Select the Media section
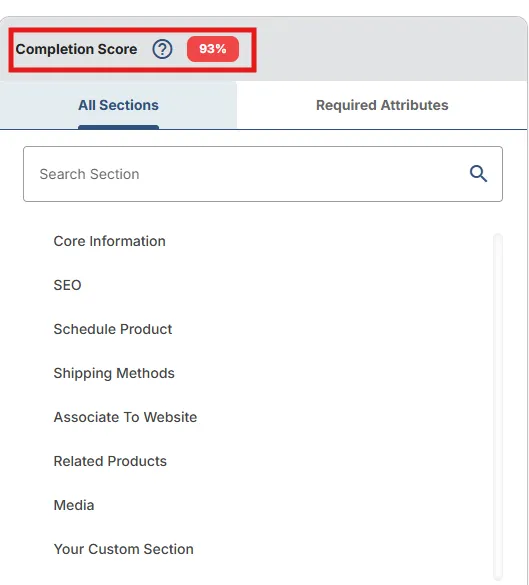Image resolution: width=529 pixels, height=585 pixels. (74, 505)
